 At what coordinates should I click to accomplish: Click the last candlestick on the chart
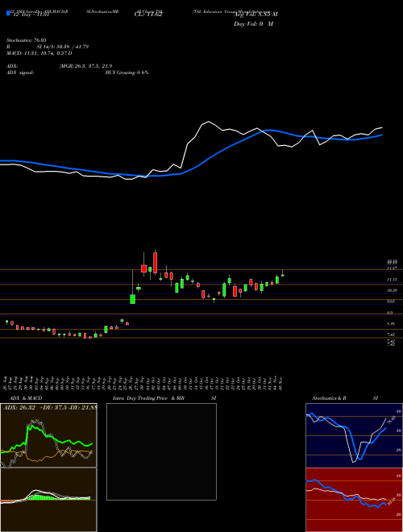282,275
